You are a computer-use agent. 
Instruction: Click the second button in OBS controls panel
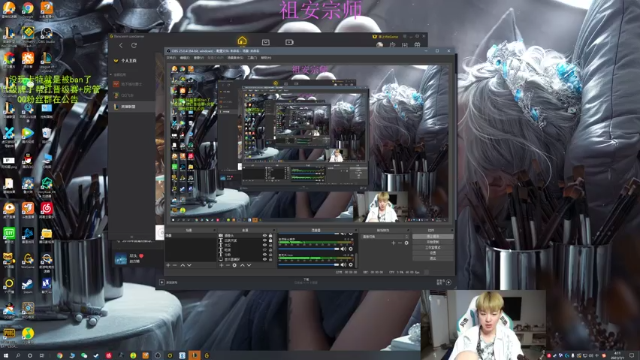[433, 242]
